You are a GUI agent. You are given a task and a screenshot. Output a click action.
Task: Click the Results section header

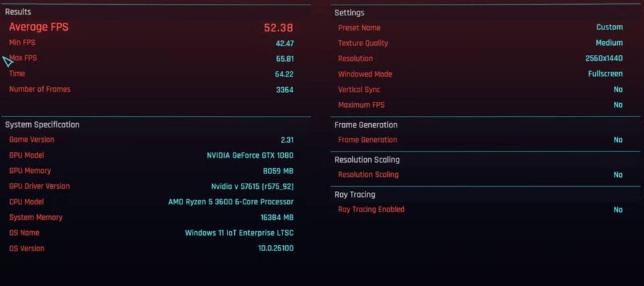point(18,12)
